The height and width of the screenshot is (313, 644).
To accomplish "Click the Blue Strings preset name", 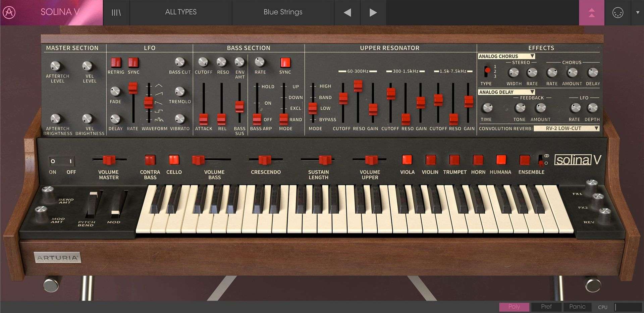I will 283,12.
